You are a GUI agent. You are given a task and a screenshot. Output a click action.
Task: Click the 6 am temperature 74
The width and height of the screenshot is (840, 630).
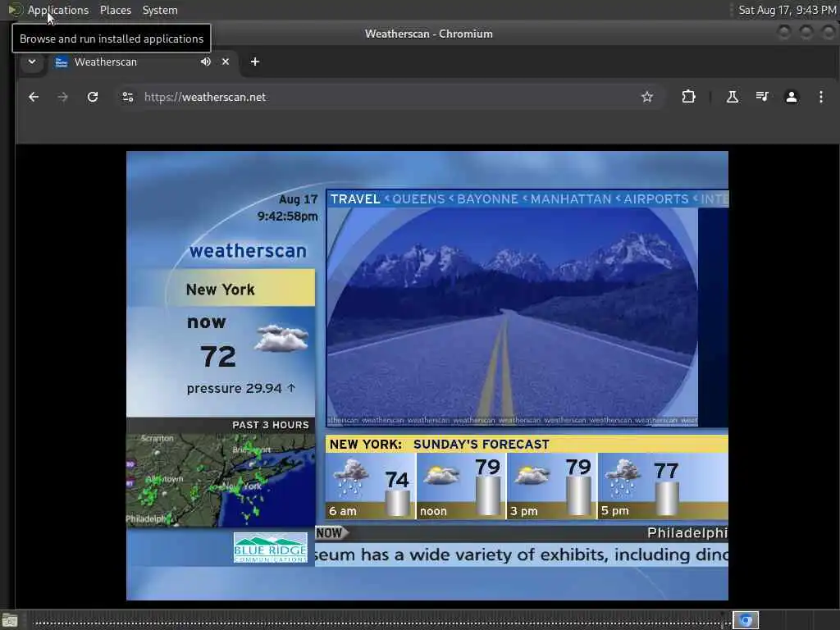397,480
